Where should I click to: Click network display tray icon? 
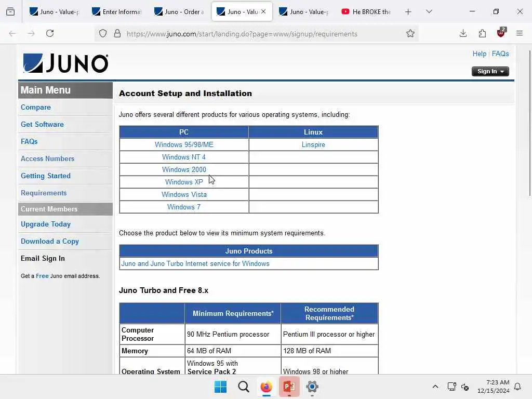click(451, 387)
